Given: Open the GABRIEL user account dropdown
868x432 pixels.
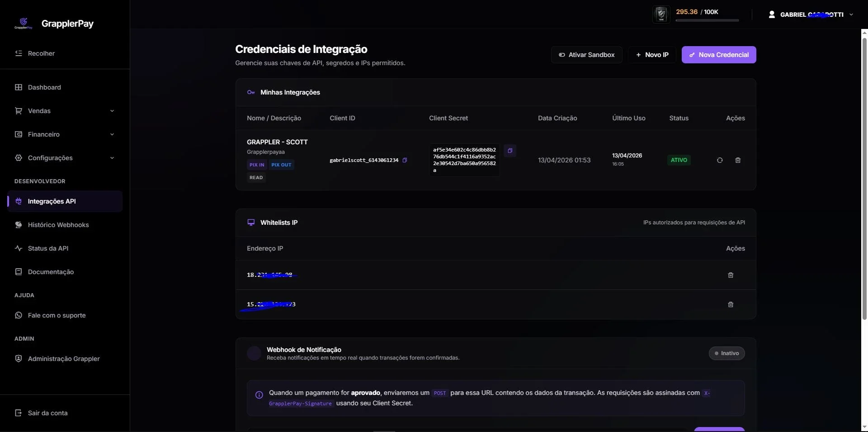Looking at the screenshot, I should (x=811, y=14).
